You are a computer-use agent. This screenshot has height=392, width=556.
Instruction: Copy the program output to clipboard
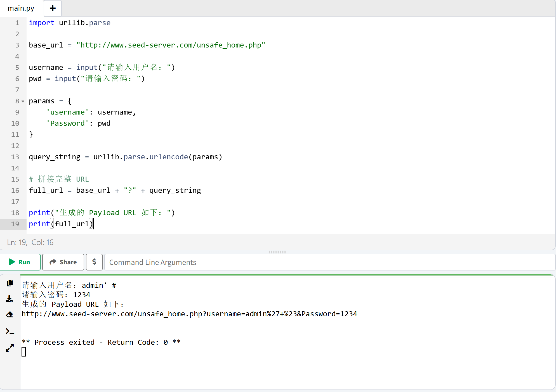coord(10,283)
